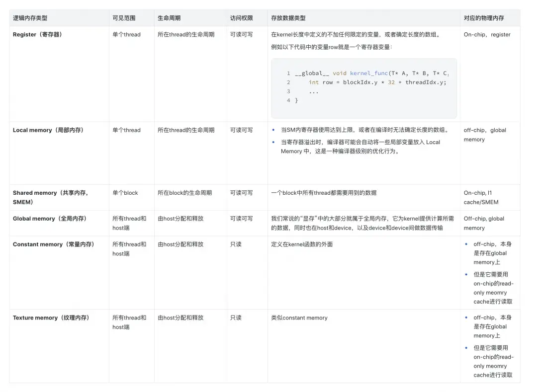The width and height of the screenshot is (537, 392).
Task: Click the text starting 我们常说的"显存"
Action: [362, 223]
